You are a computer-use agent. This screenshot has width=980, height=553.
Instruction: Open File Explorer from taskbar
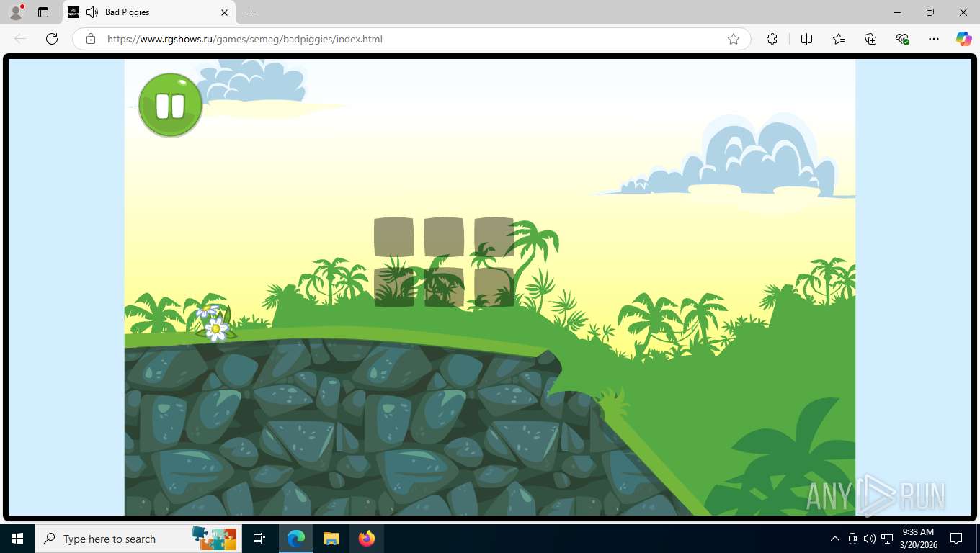point(331,539)
